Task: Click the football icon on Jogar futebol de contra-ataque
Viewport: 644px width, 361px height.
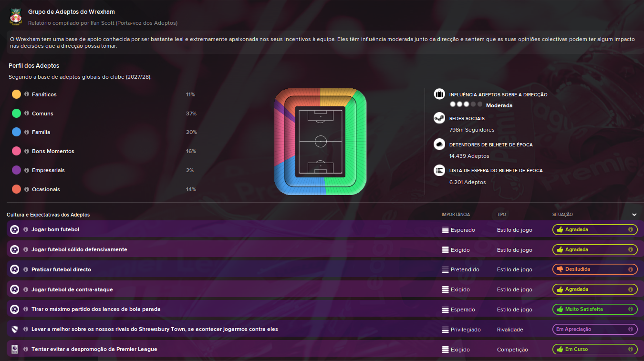Action: [x=15, y=289]
